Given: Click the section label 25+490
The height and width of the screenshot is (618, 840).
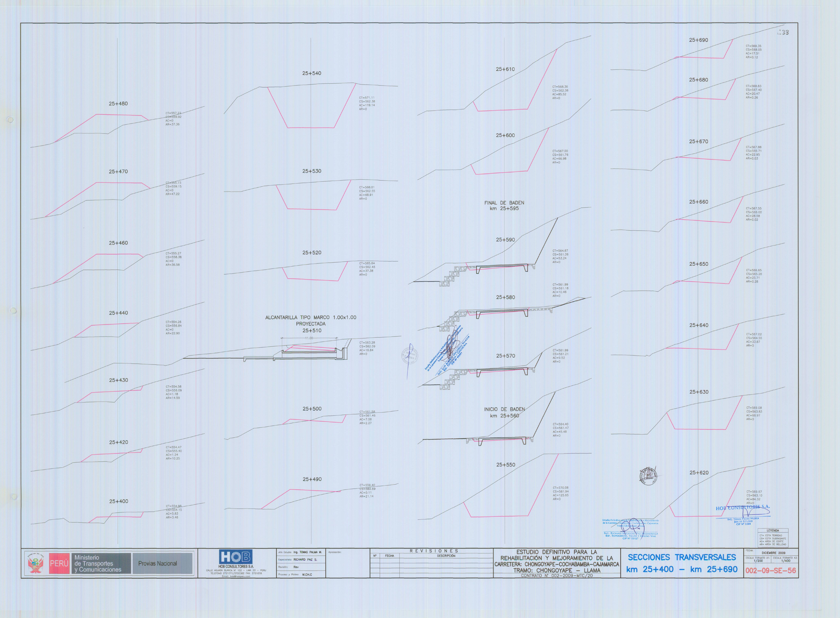Looking at the screenshot, I should coord(312,479).
